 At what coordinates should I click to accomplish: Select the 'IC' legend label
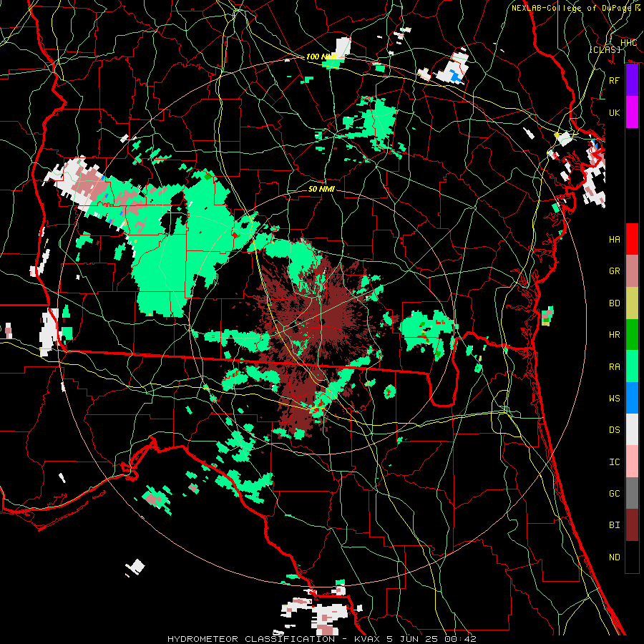click(614, 462)
